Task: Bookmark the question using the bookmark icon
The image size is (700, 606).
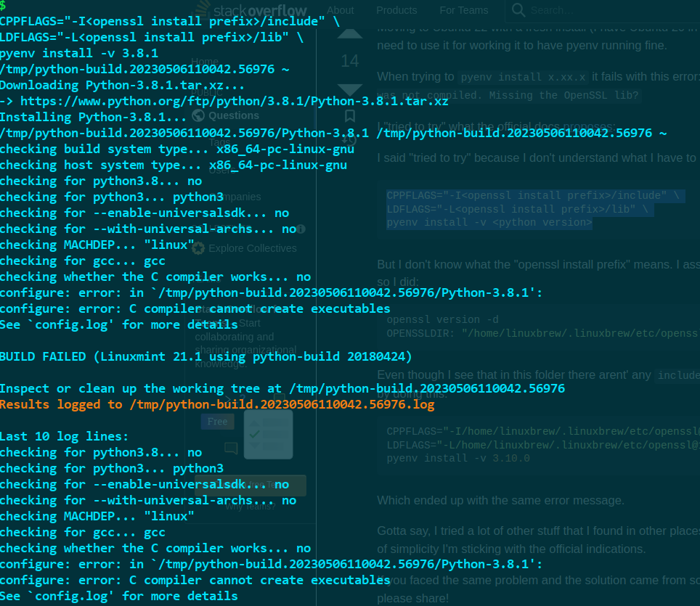Action: pyautogui.click(x=350, y=115)
